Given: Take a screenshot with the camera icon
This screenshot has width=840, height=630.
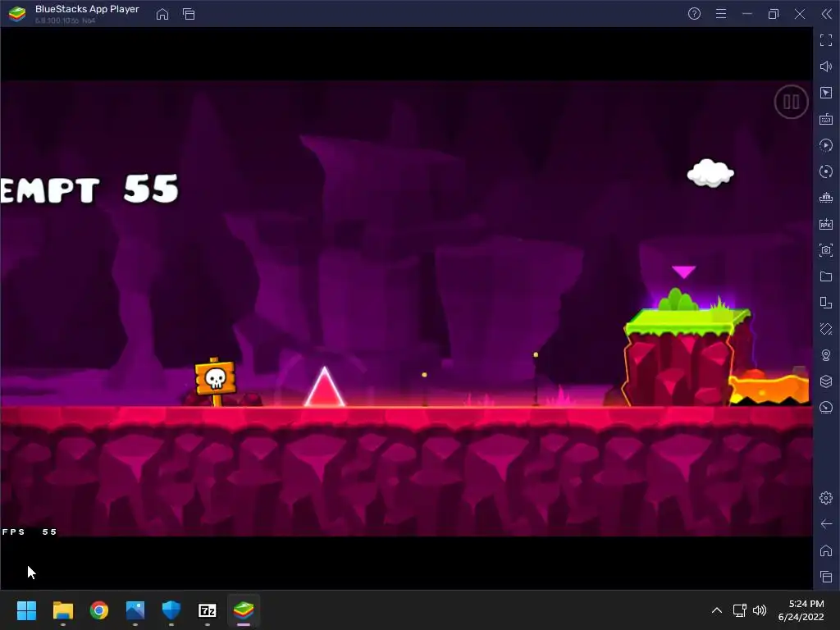Looking at the screenshot, I should click(826, 250).
